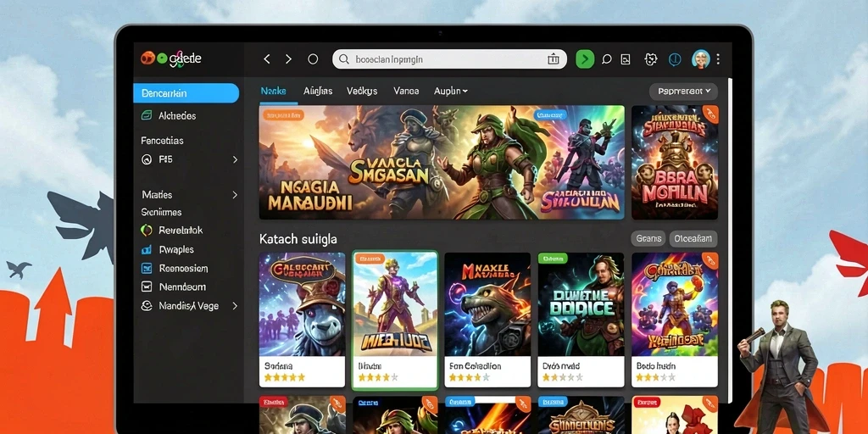
Task: Click the search address input field
Action: [x=449, y=59]
